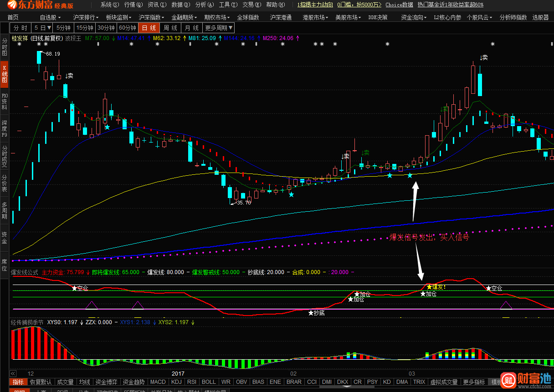Expand the 资金流向 dropdown
Image resolution: width=554 pixels, height=392 pixels.
415,17
